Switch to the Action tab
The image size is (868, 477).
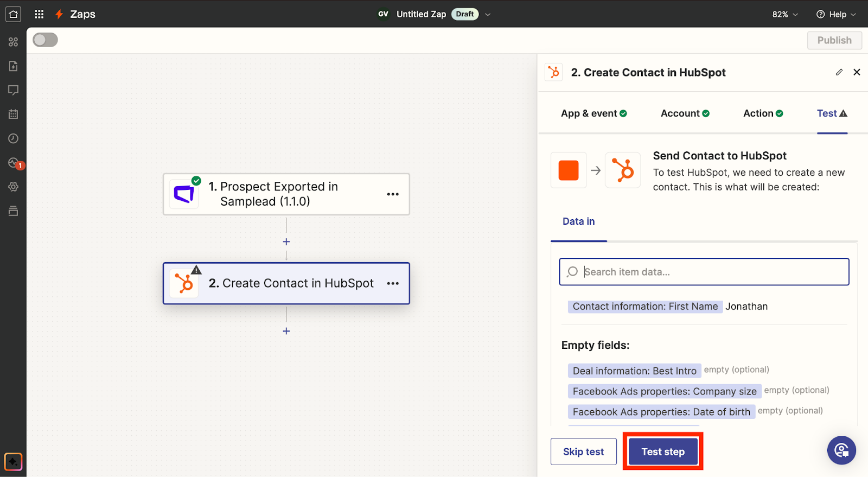(x=763, y=113)
